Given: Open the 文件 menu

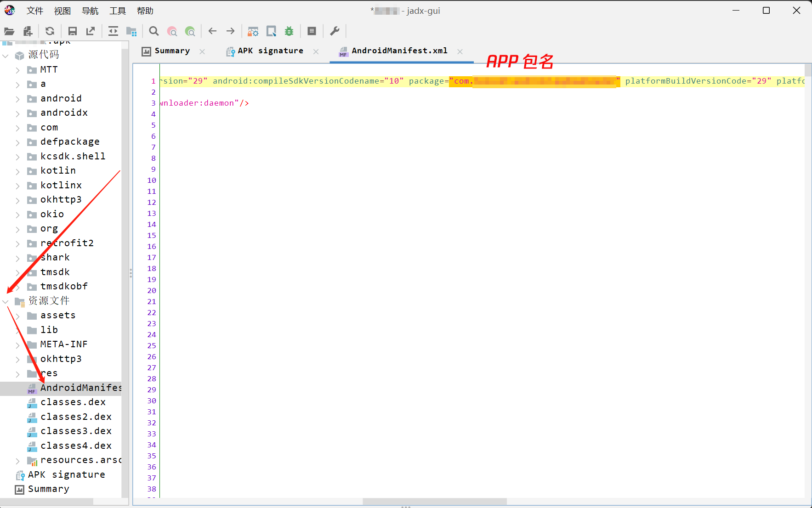Looking at the screenshot, I should tap(34, 11).
